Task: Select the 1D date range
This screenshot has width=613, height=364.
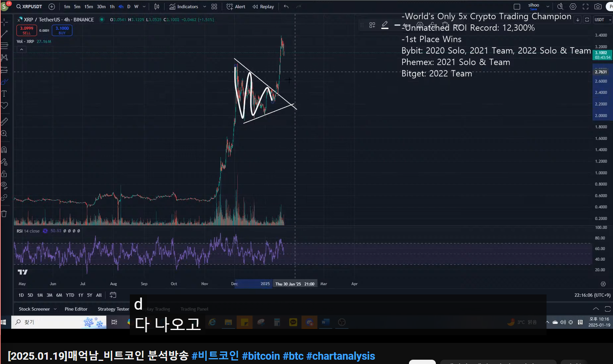Action: [21, 295]
